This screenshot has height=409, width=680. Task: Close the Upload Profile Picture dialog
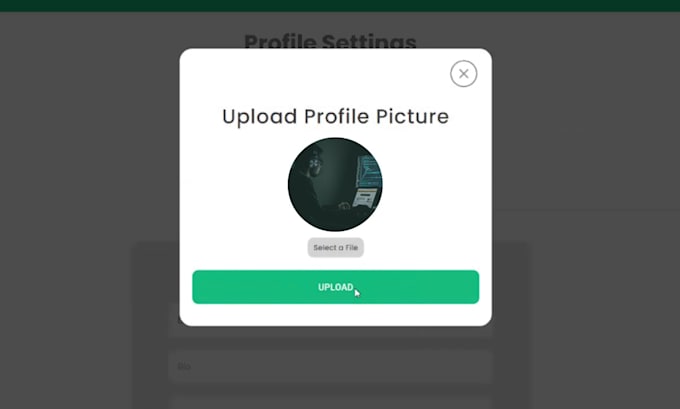click(x=464, y=74)
